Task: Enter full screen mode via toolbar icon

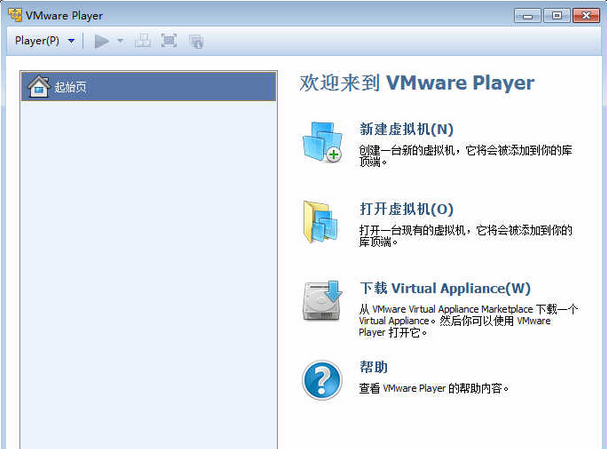Action: coord(169,41)
